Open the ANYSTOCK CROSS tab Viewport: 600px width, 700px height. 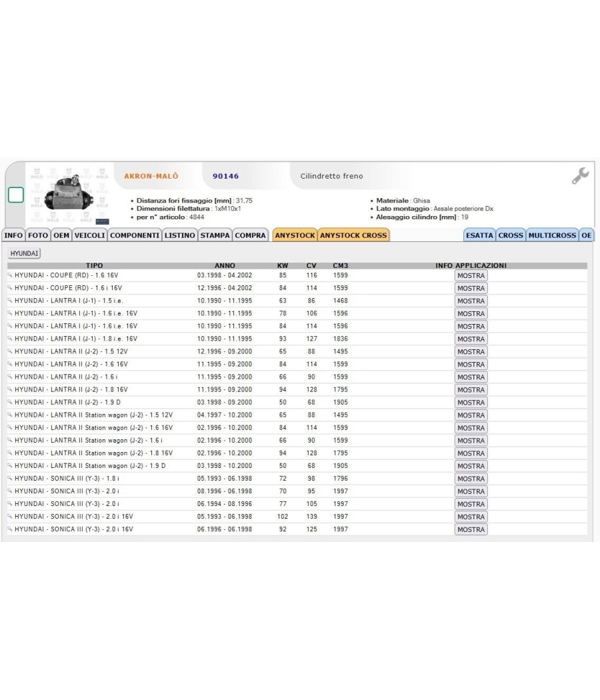(353, 235)
